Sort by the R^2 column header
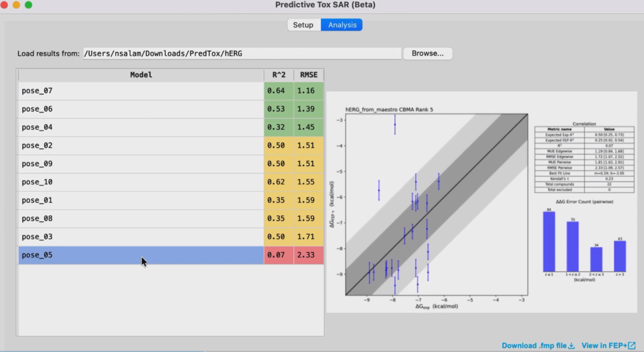Viewport: 644px width, 352px height. [279, 74]
